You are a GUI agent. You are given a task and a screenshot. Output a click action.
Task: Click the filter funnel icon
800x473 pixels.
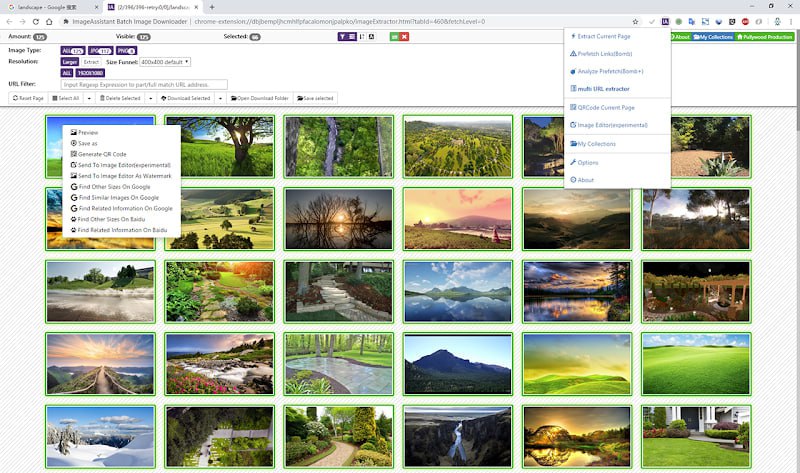point(341,37)
